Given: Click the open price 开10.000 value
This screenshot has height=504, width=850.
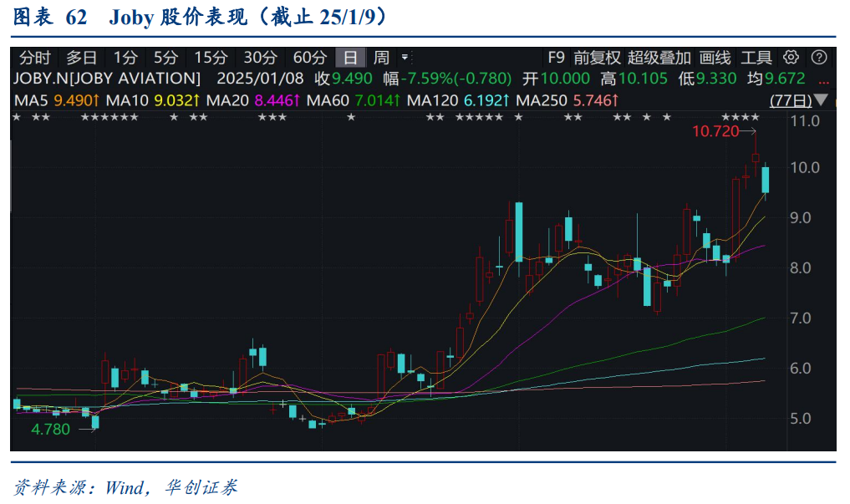Looking at the screenshot, I should [556, 79].
